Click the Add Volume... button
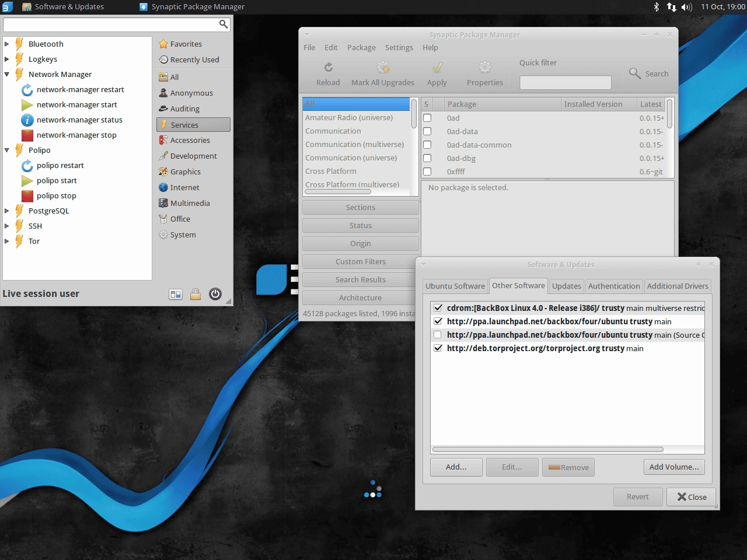Viewport: 747px width, 560px height. coord(674,467)
